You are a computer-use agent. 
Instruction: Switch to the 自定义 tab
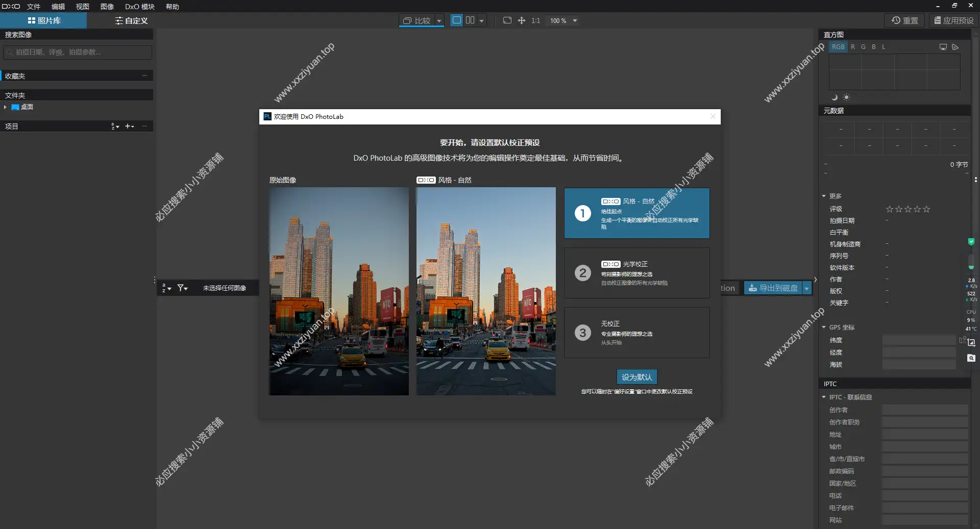[x=131, y=21]
